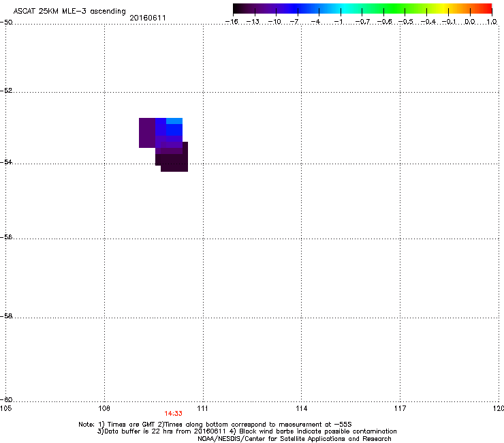
Task: Click the title "ASCAT 25KM MLE-3 ascending"
Action: [69, 11]
